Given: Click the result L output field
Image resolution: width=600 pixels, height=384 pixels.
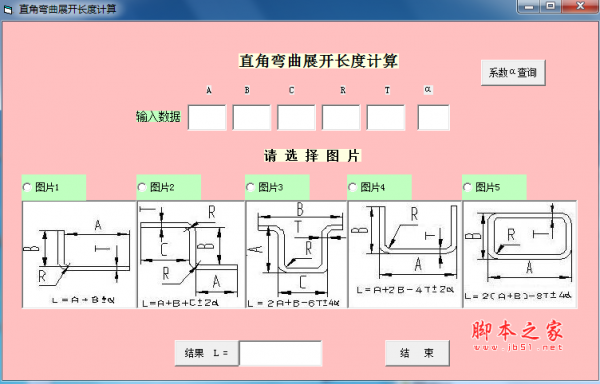Looking at the screenshot, I should tap(280, 353).
